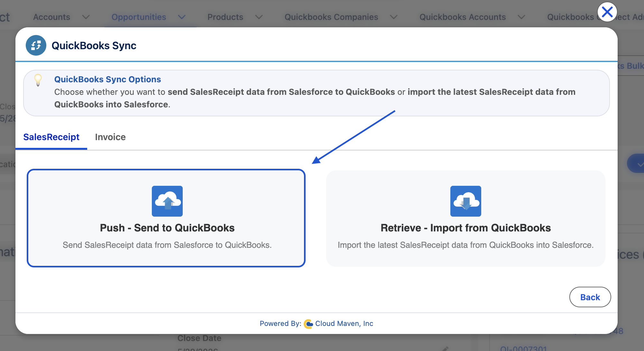Expand the Products dropdown chevron
Screen dimensions: 644x351
tap(259, 17)
